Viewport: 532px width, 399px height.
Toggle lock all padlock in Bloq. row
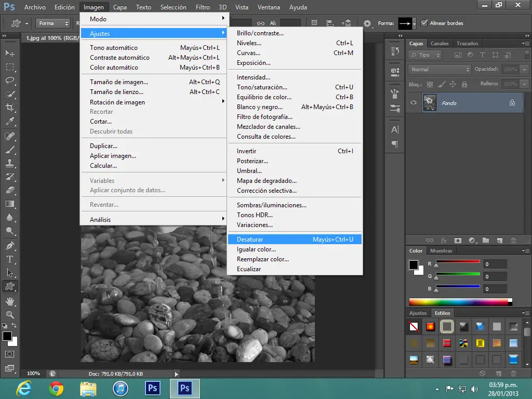click(x=464, y=84)
